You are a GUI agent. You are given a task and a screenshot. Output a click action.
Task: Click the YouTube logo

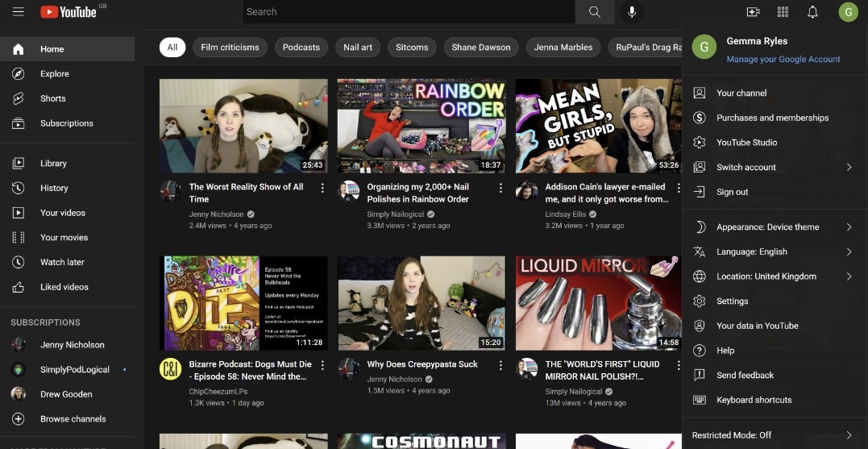pyautogui.click(x=69, y=11)
